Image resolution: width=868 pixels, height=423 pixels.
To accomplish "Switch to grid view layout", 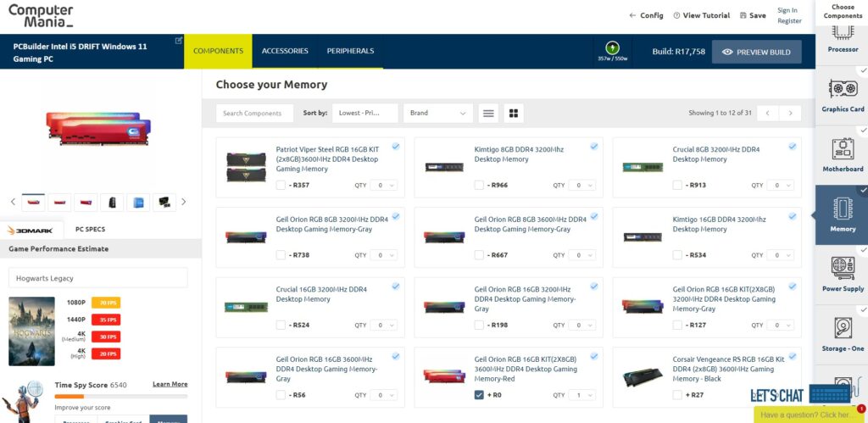I will tap(514, 113).
